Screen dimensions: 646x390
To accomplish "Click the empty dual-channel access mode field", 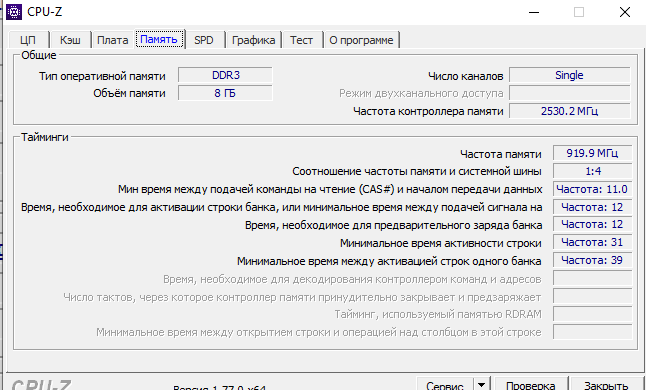I will click(569, 93).
